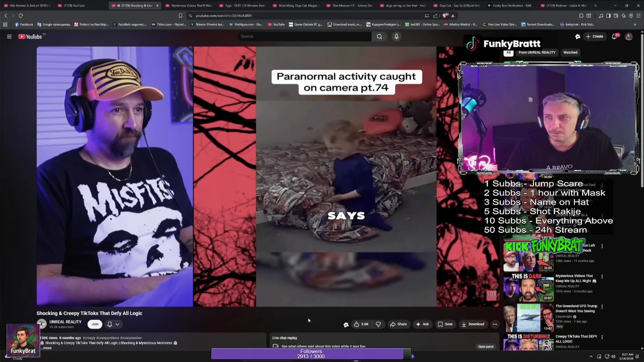Screen dimensions: 644x362
Task: Select the All filter chip
Action: tap(508, 52)
